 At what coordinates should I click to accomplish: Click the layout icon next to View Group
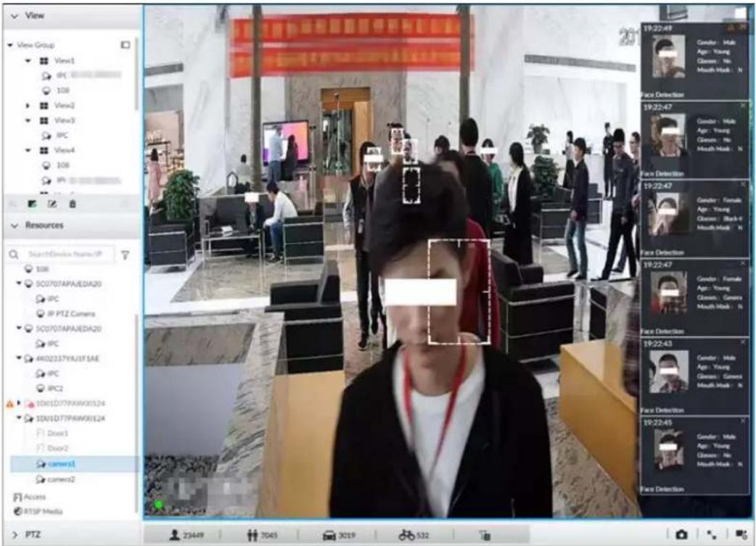[126, 45]
